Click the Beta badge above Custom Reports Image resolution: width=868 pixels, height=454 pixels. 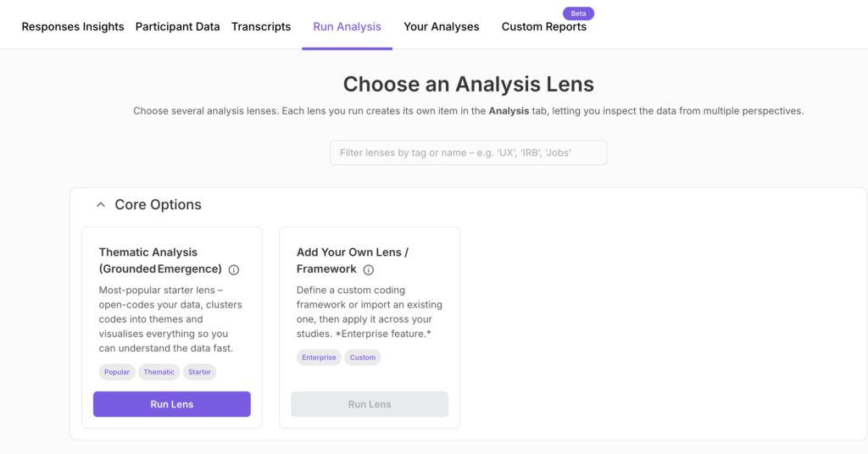579,14
